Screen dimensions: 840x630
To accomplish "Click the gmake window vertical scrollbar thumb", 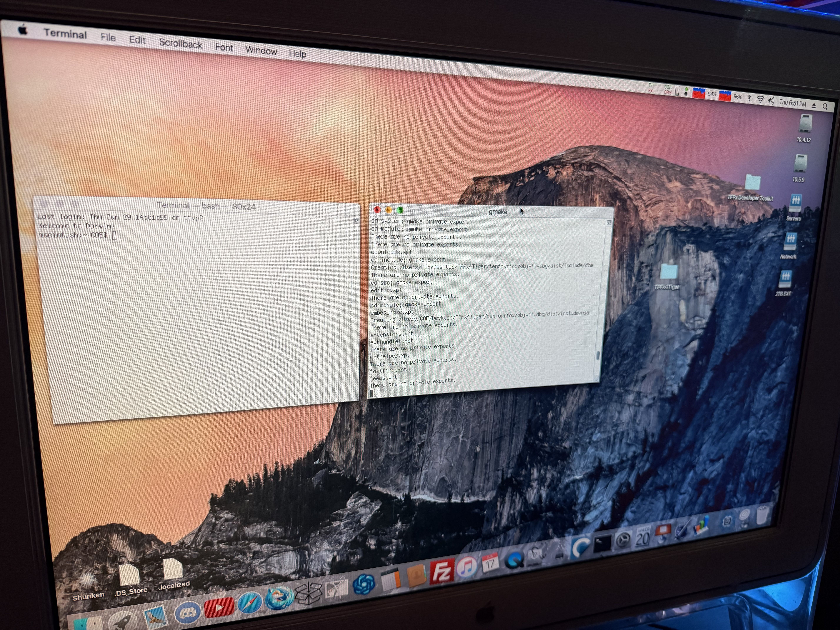I will tap(598, 355).
